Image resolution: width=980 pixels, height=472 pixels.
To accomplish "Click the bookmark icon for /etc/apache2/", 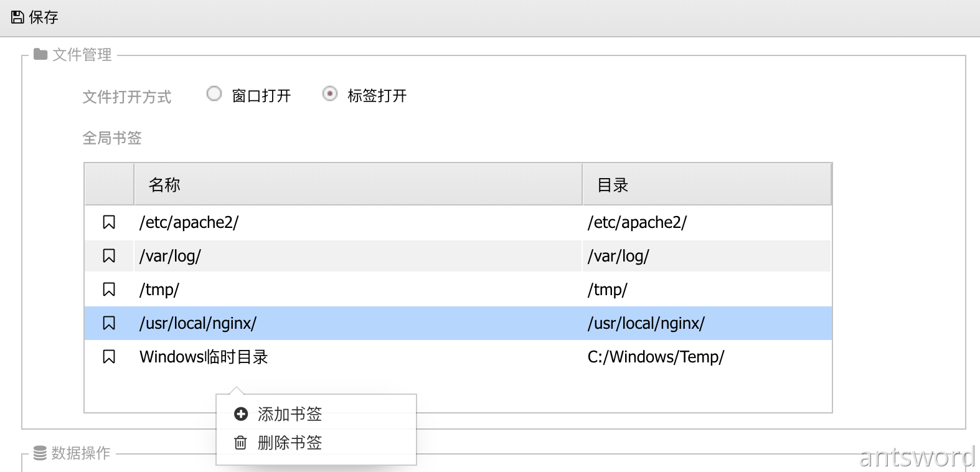I will point(109,222).
